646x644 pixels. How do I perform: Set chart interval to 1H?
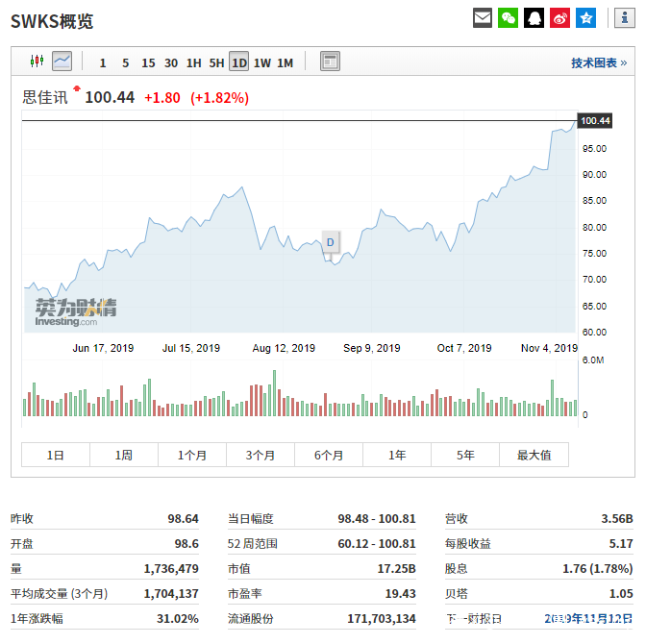coord(193,63)
